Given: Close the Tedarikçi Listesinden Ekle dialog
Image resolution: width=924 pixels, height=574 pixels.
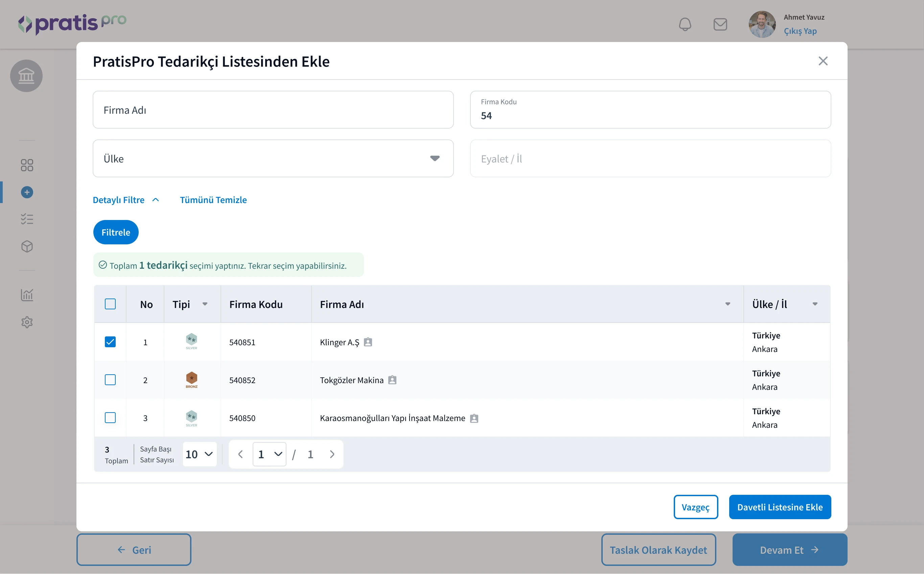Looking at the screenshot, I should coord(823,61).
